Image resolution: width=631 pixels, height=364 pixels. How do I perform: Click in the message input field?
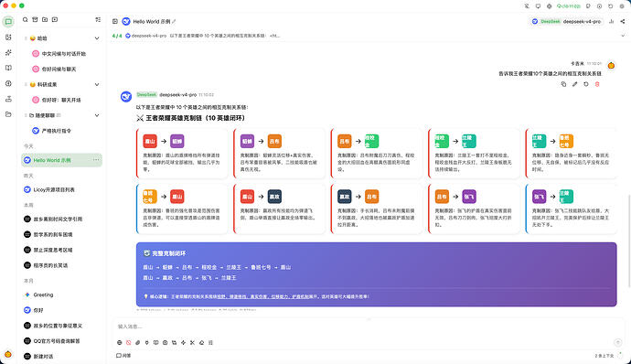pyautogui.click(x=369, y=327)
